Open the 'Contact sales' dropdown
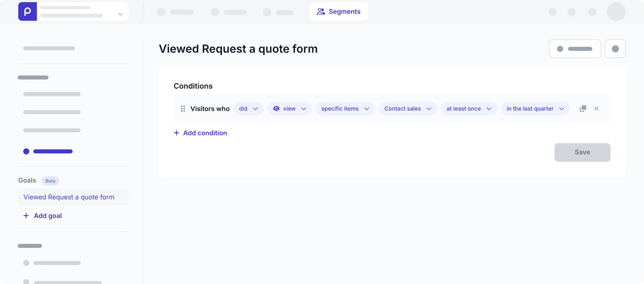Viewport: 644px width, 284px height. tap(408, 109)
